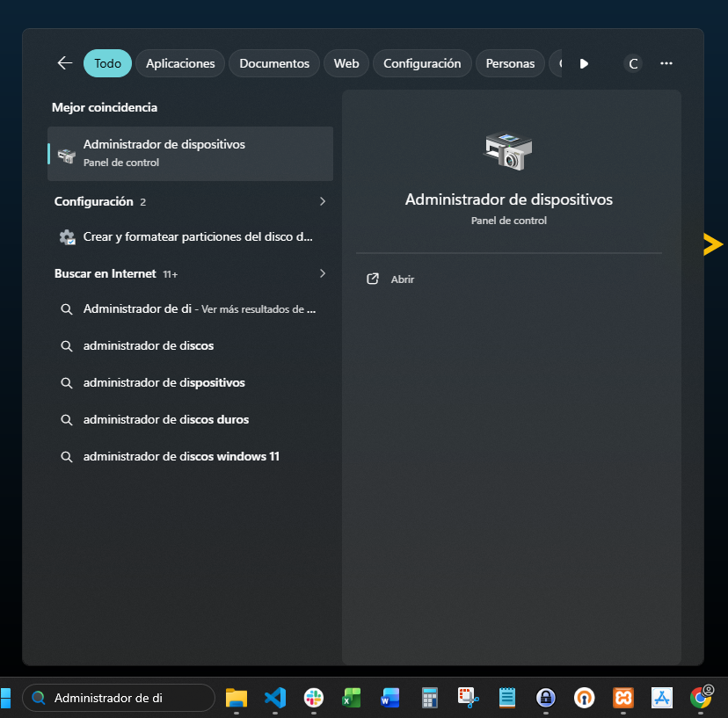Screen dimensions: 728x718
Task: Launch Calculator from the taskbar
Action: [x=429, y=698]
